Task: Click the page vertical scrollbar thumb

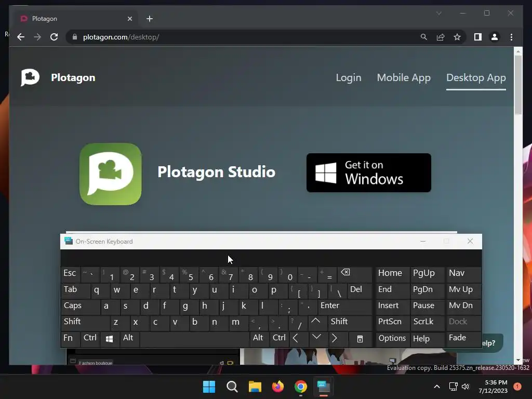Action: point(518,85)
